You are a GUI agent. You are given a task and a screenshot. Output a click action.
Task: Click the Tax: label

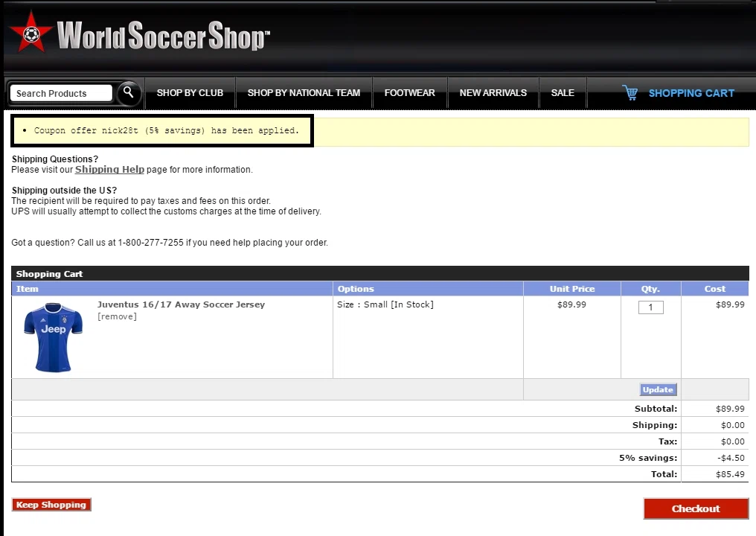tap(667, 441)
